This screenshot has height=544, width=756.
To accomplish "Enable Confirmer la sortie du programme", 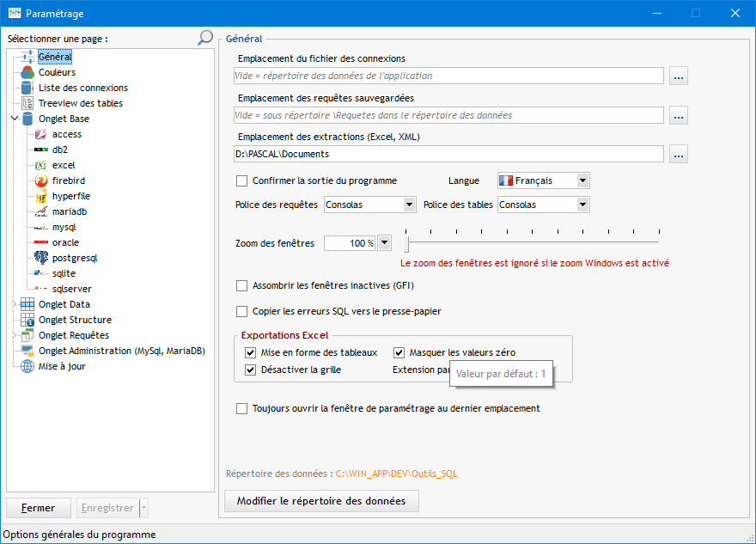I will 241,180.
